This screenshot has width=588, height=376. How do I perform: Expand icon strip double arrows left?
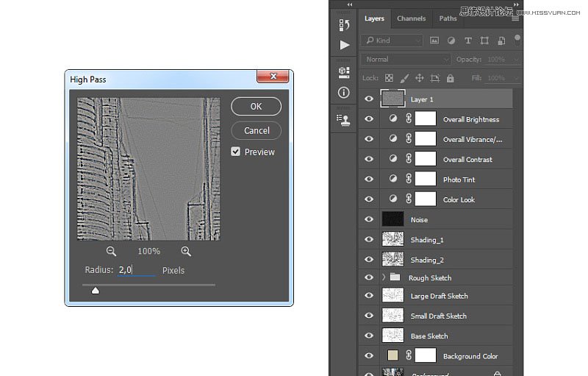pos(350,4)
